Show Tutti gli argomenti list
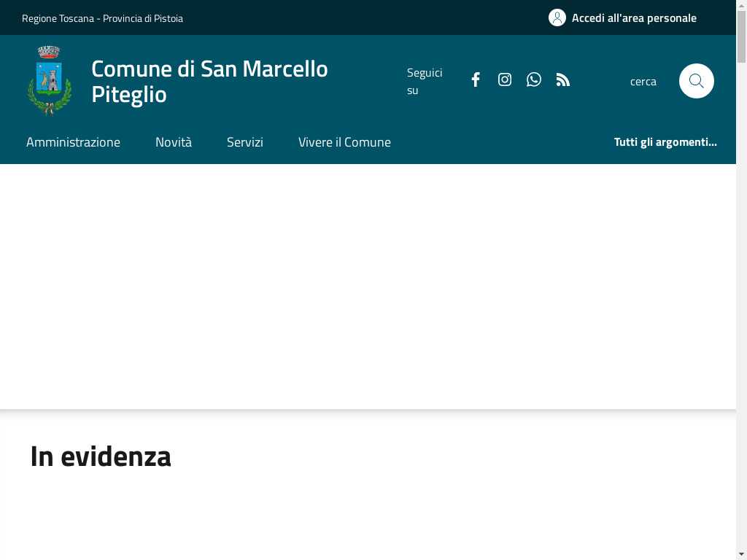The height and width of the screenshot is (560, 747). [665, 142]
